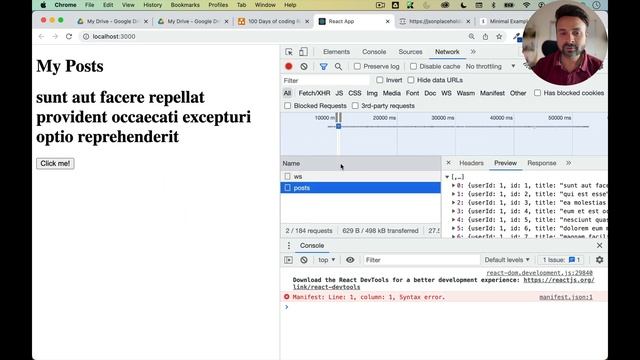Expand preview item 1 qui est esse

point(453,194)
